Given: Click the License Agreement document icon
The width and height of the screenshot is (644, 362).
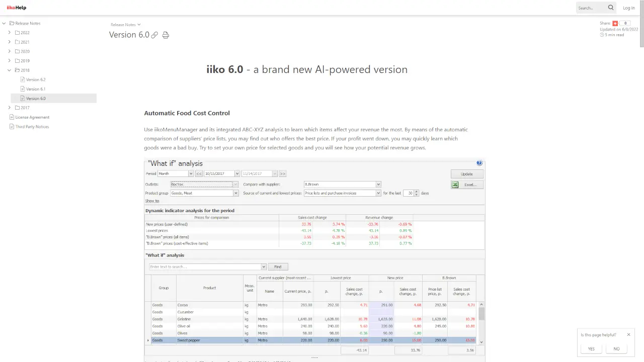Looking at the screenshot, I should (12, 117).
